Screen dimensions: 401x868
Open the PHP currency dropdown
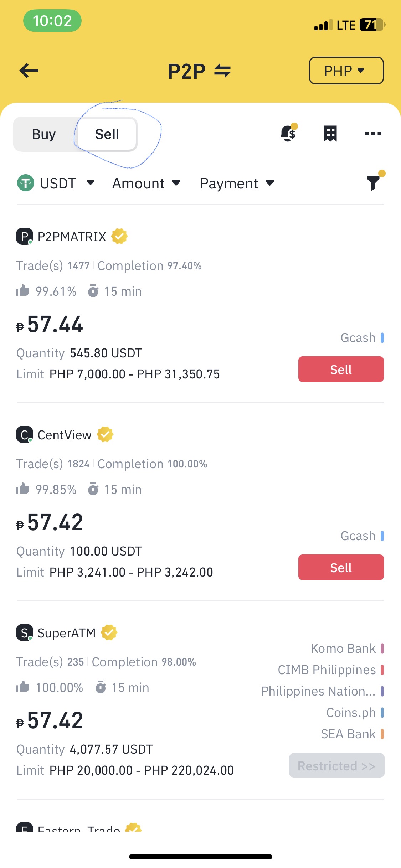(x=346, y=71)
